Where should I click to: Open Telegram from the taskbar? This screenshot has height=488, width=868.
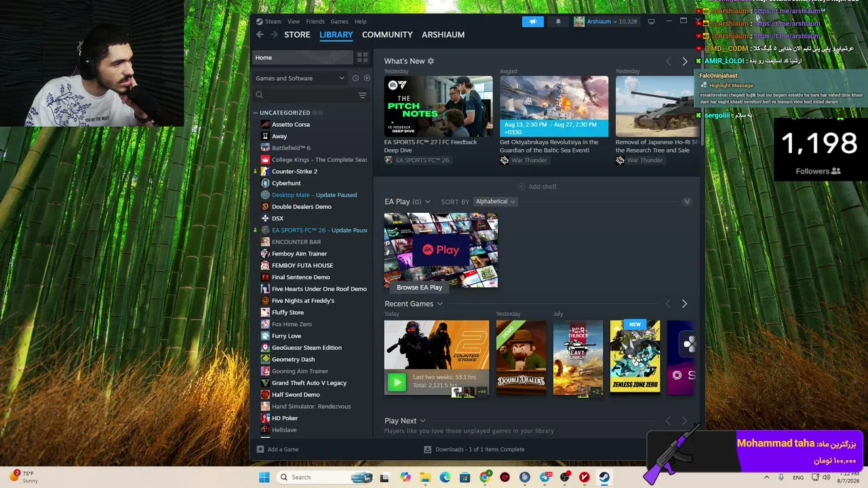[545, 477]
